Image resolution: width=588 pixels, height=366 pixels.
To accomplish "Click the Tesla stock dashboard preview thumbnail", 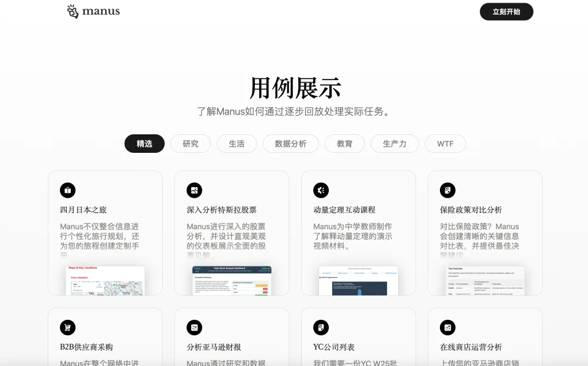I will click(232, 281).
